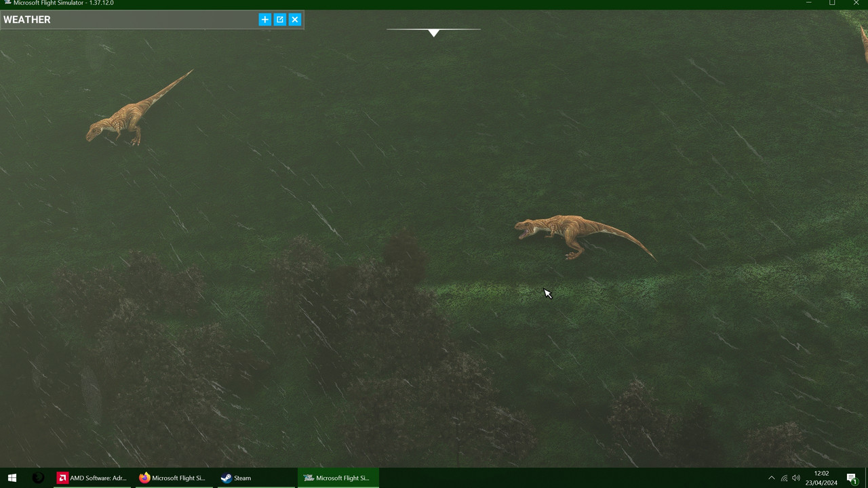Click the Flight Simulator title bar icon

6,3
